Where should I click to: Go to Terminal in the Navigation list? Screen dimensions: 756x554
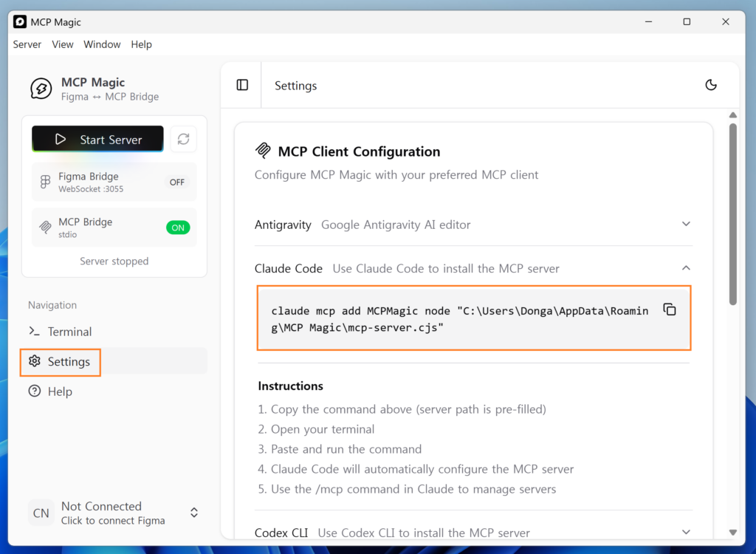(x=114, y=332)
